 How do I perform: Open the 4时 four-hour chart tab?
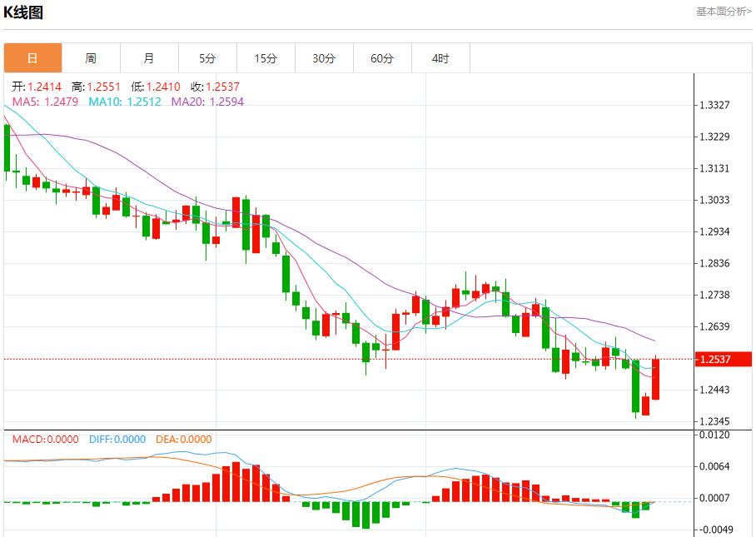tap(440, 58)
